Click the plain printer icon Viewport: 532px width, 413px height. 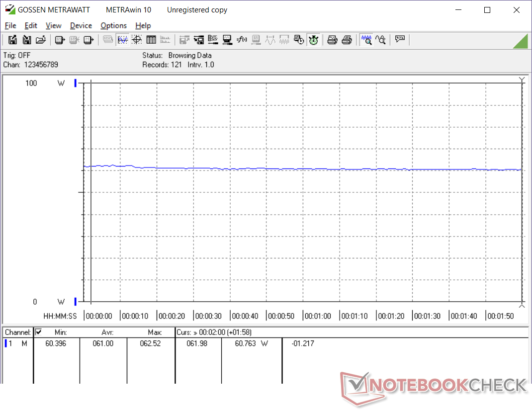[x=347, y=40]
